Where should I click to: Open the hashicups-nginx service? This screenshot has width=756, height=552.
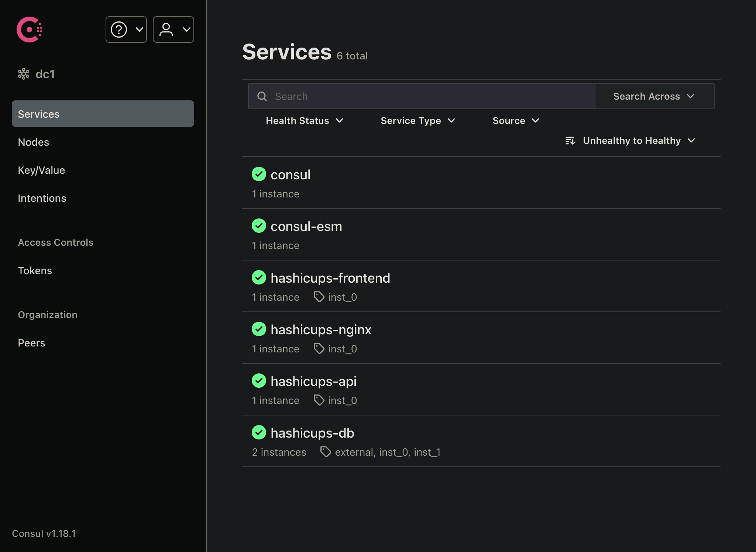[x=321, y=330]
